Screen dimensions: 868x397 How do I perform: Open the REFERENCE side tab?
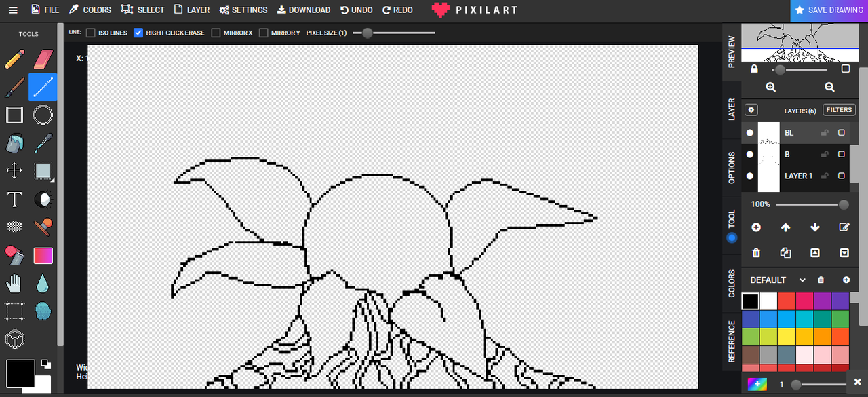click(x=732, y=342)
